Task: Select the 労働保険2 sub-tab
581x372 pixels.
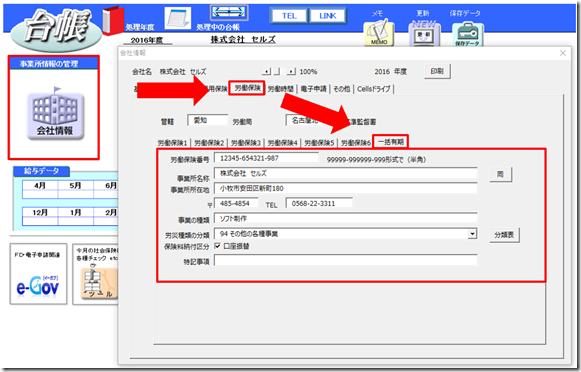Action: (209, 143)
